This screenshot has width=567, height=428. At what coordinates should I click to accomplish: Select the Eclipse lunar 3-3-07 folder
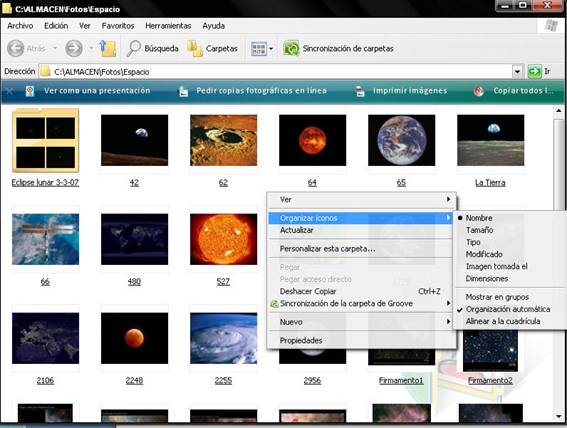(x=45, y=140)
